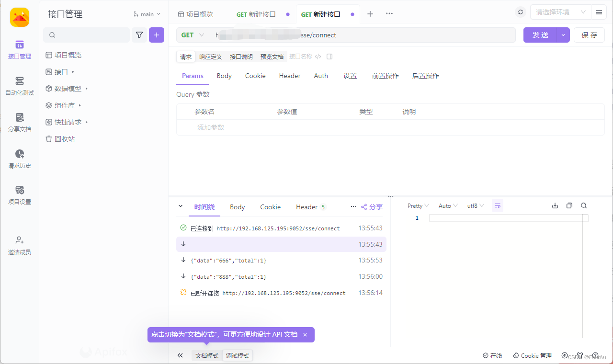Select the 后置操作 tab
The height and width of the screenshot is (364, 613).
coord(426,76)
